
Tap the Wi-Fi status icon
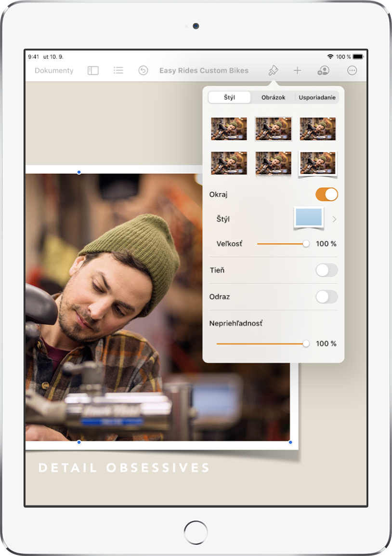(330, 57)
